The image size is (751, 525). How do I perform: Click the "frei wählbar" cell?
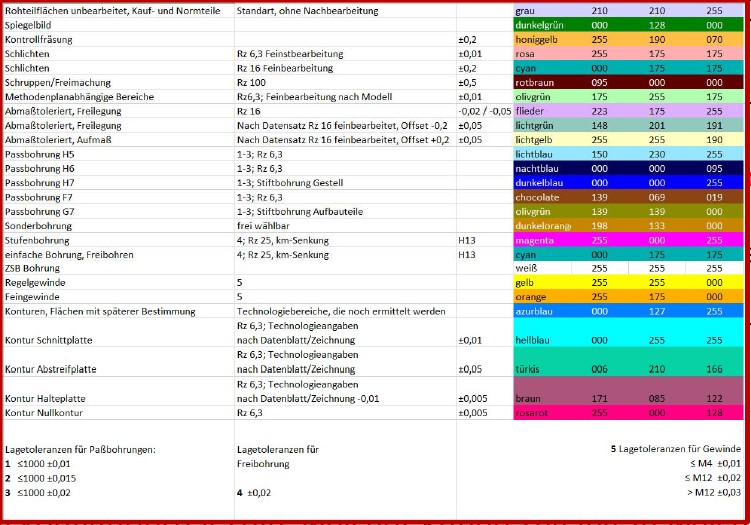coord(345,226)
